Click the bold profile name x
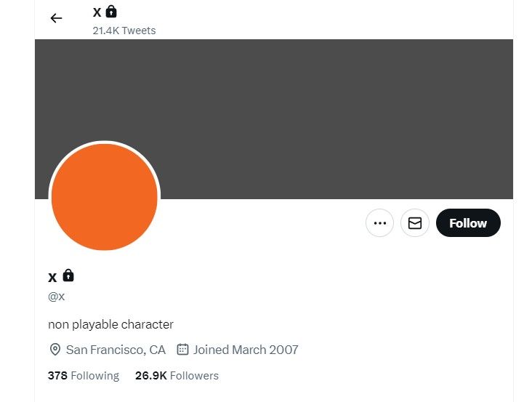Viewport: 532px width, 402px height. (x=52, y=277)
